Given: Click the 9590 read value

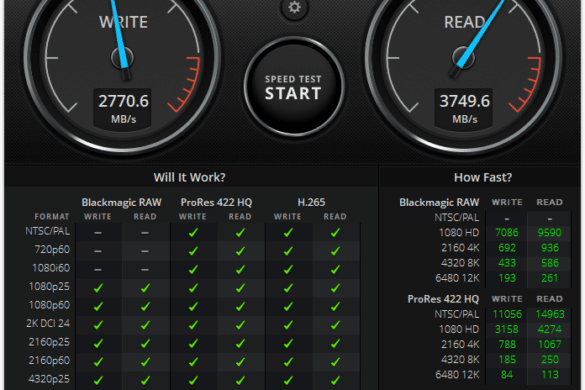Looking at the screenshot, I should coord(550,233).
